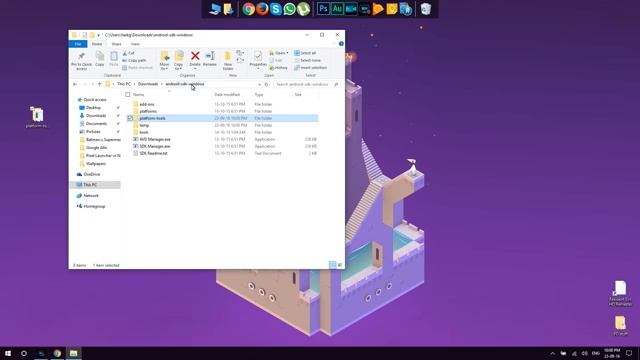The height and width of the screenshot is (360, 640).
Task: Select Quick access in navigation pane
Action: pyautogui.click(x=95, y=100)
